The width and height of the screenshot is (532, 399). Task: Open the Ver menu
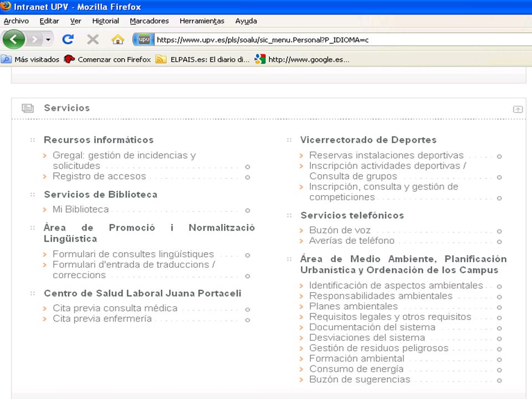coord(76,21)
